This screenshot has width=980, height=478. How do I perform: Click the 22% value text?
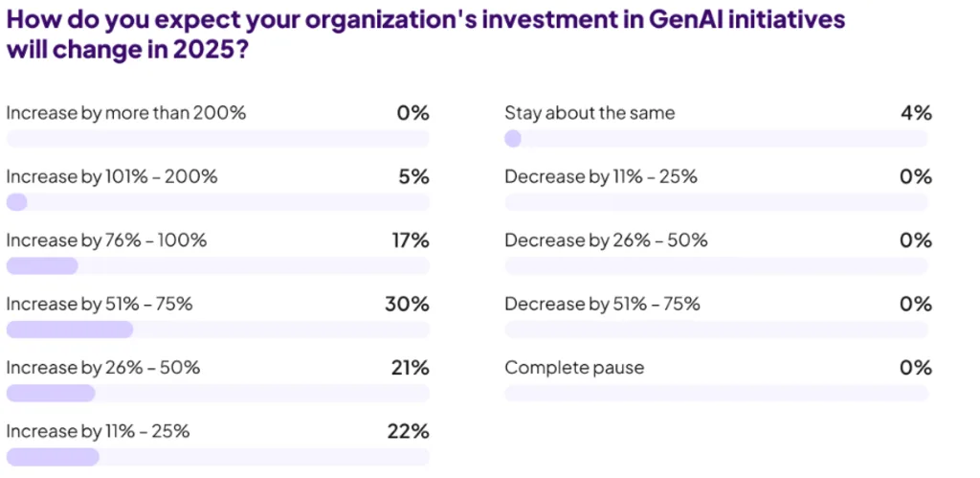click(x=409, y=431)
